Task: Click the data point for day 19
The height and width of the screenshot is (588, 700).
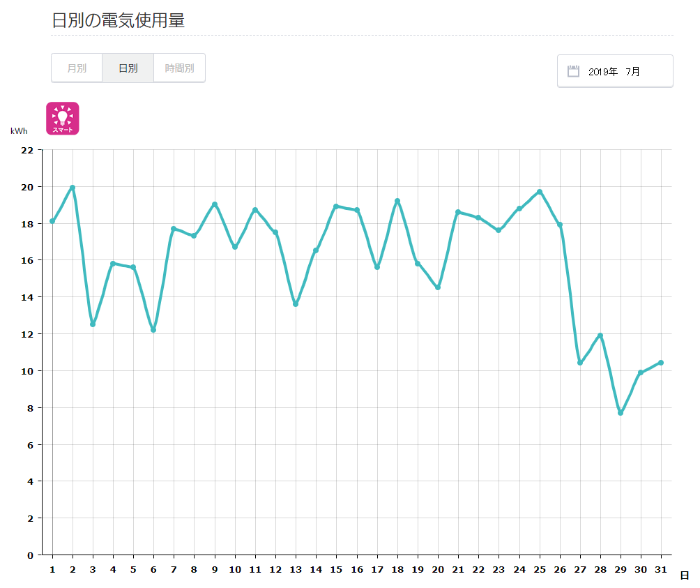Action: coord(418,264)
